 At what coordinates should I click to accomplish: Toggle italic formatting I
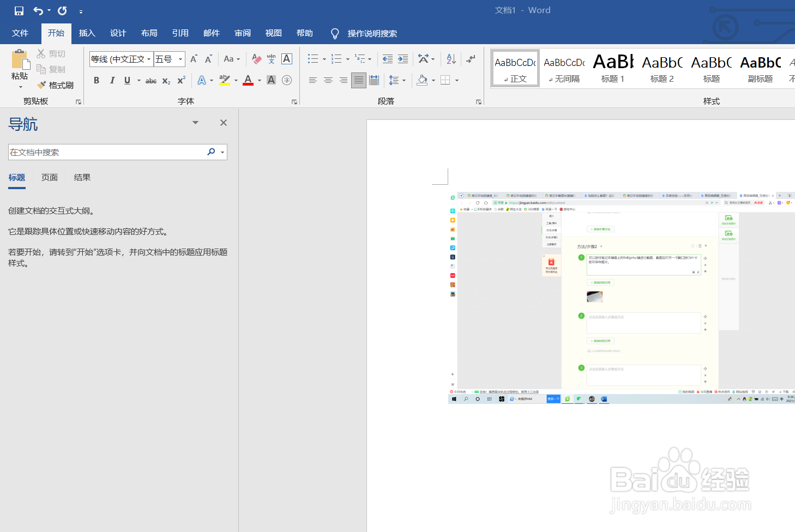tap(112, 80)
